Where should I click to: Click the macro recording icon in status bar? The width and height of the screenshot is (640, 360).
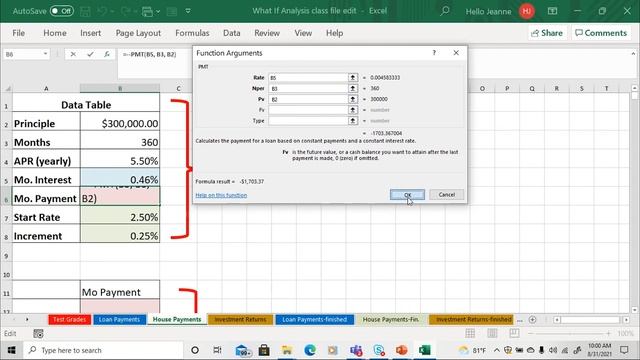(38, 334)
